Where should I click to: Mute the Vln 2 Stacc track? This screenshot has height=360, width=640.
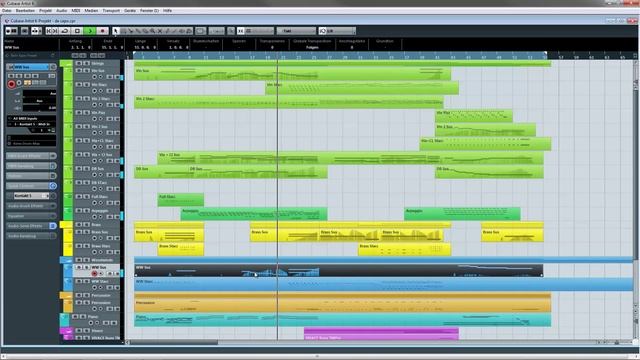click(79, 98)
